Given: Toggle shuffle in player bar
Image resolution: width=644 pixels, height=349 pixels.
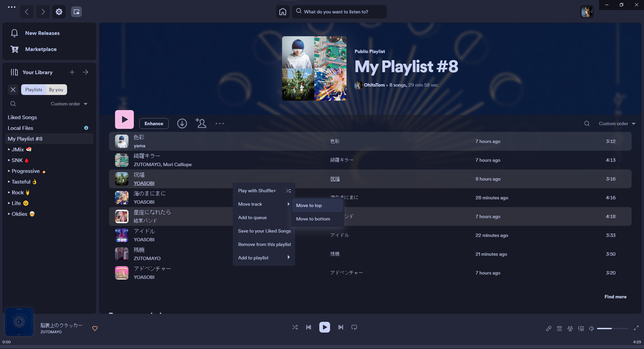Looking at the screenshot, I should click(x=295, y=327).
